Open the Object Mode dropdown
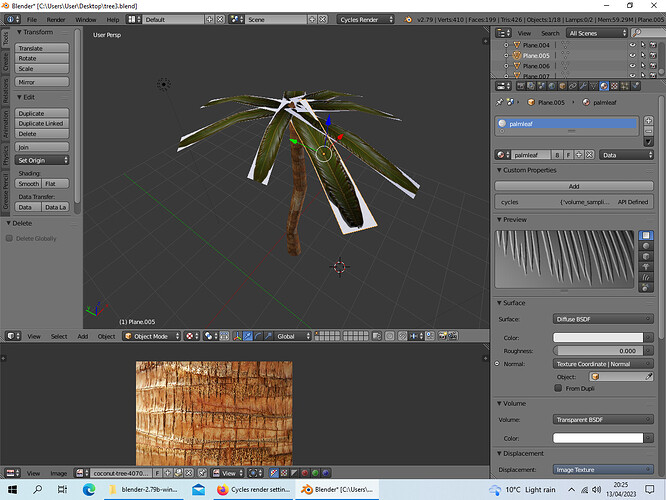The image size is (666, 500). pos(152,336)
